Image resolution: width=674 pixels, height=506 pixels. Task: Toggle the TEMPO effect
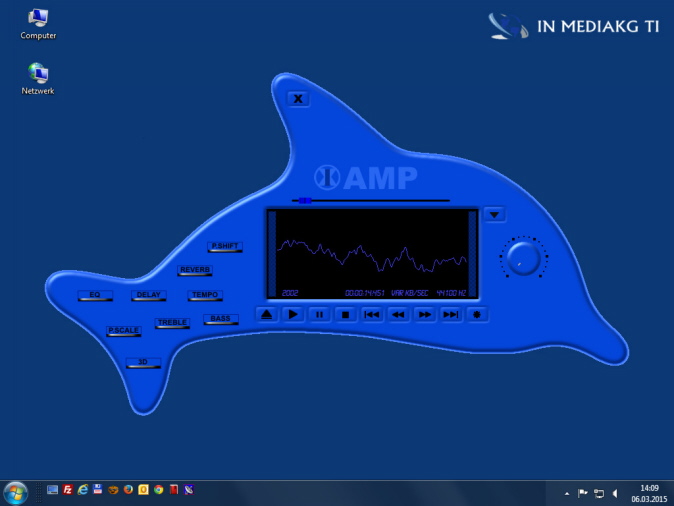point(205,295)
